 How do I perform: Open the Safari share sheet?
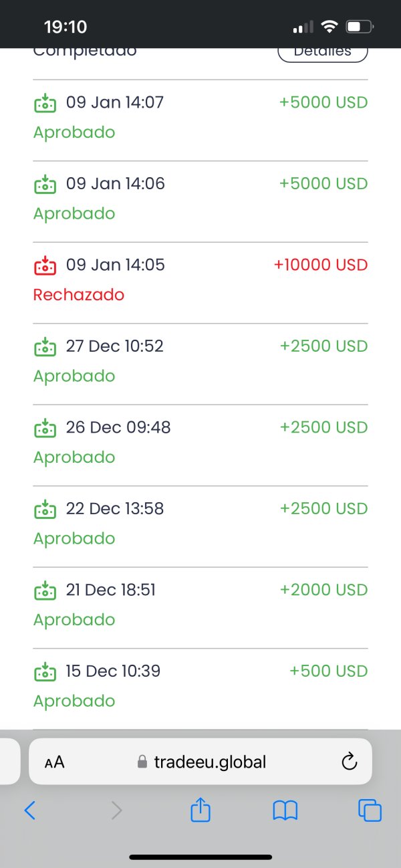pyautogui.click(x=200, y=810)
